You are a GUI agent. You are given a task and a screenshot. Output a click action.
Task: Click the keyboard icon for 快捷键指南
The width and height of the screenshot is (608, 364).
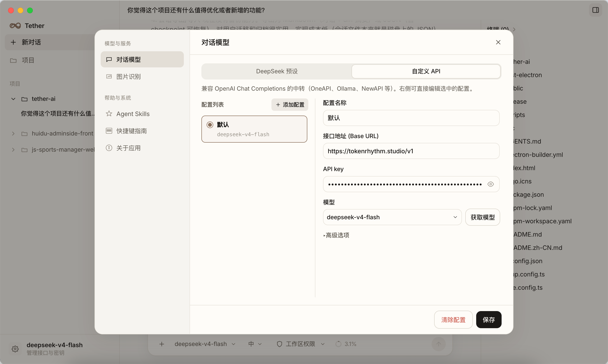pos(109,131)
